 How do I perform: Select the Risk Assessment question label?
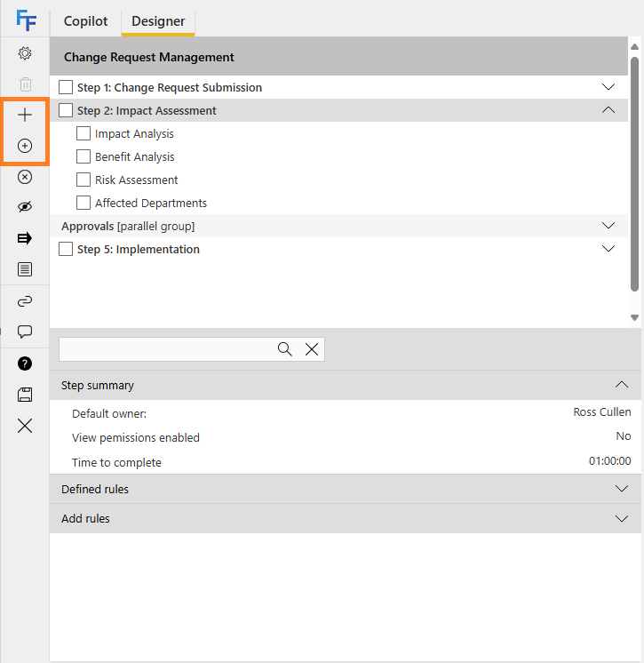coord(137,180)
